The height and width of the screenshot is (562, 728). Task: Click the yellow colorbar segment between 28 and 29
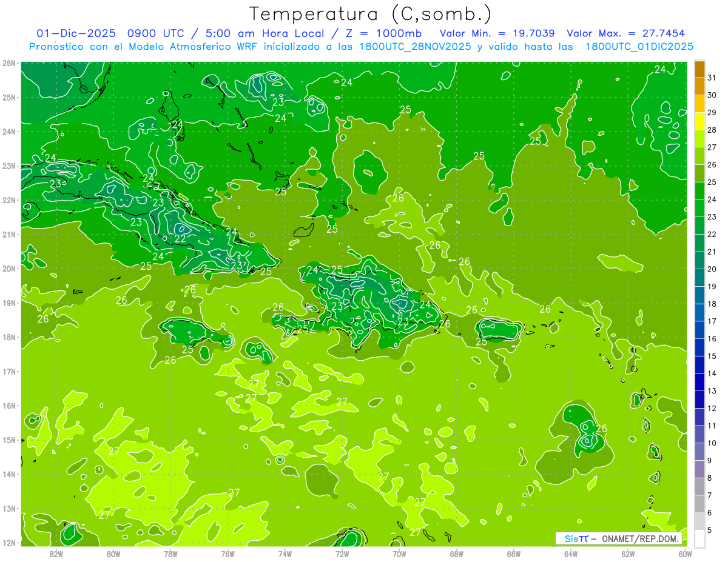tap(699, 121)
